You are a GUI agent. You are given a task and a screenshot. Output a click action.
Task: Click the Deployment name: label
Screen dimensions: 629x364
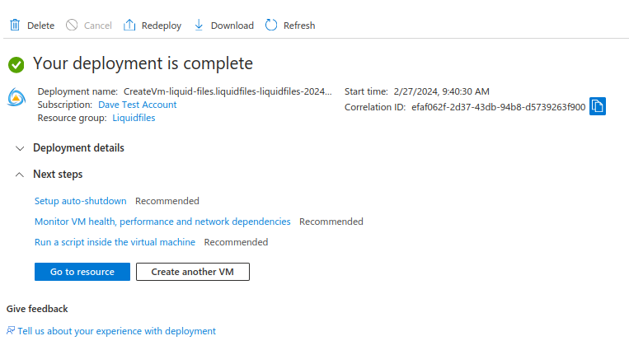tap(77, 91)
